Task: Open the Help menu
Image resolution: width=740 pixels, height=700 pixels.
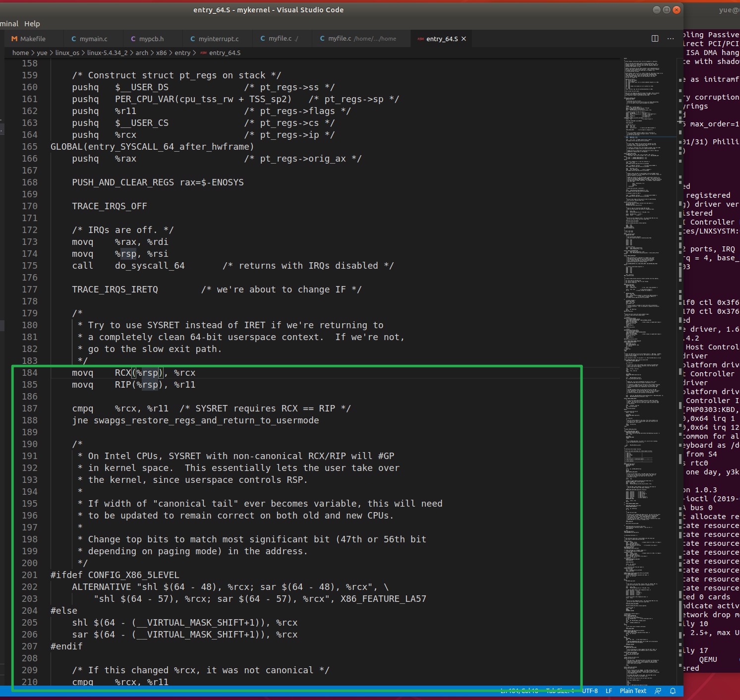Action: click(x=32, y=23)
